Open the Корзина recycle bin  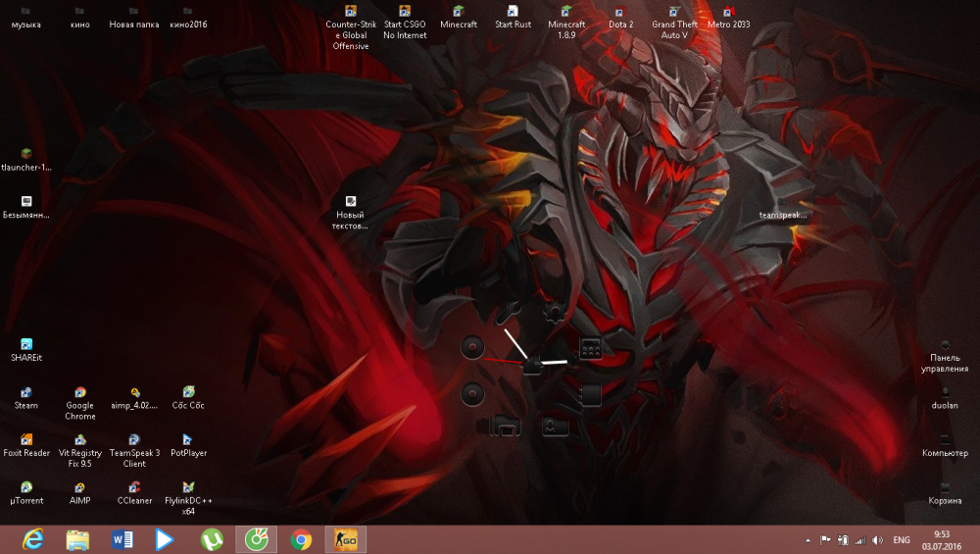[x=945, y=487]
